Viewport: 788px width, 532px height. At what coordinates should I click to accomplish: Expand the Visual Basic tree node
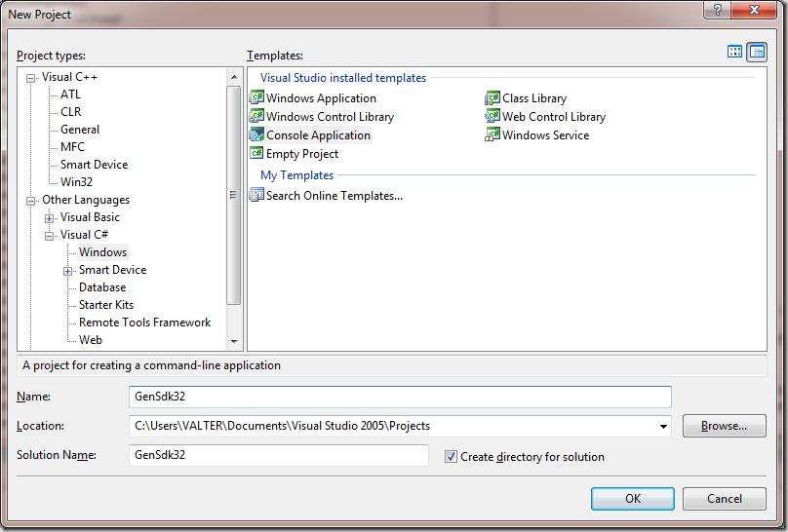[50, 218]
